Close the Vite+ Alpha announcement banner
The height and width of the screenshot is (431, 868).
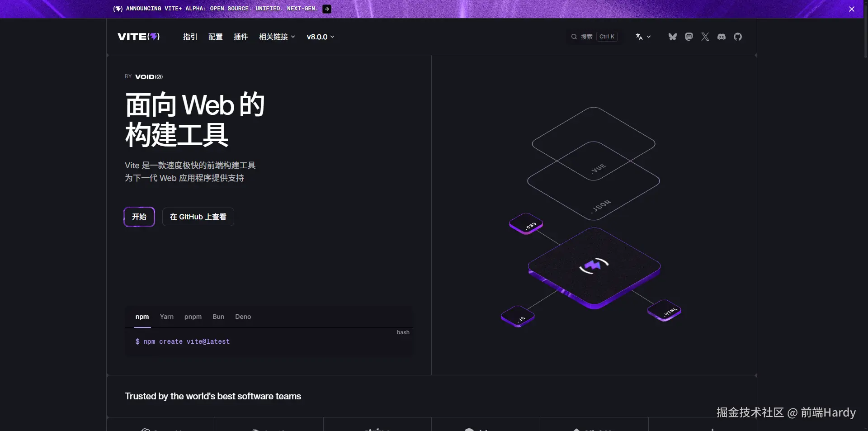pyautogui.click(x=852, y=9)
